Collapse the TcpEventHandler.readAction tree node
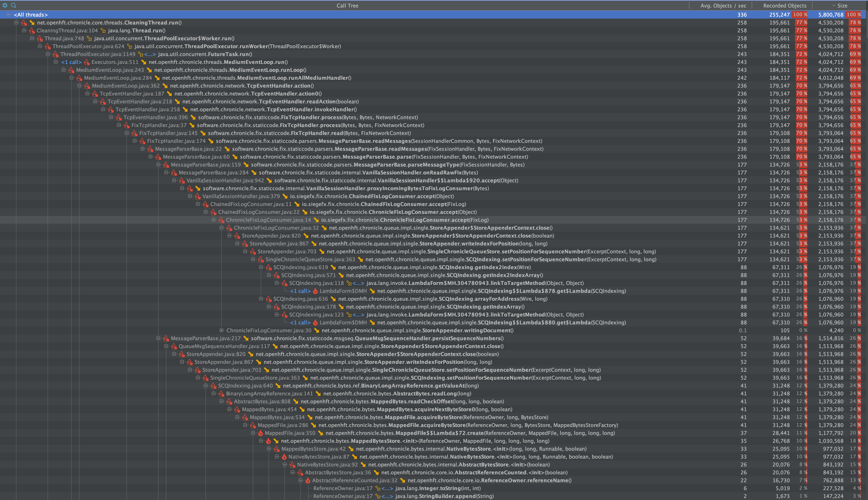Image resolution: width=868 pixels, height=500 pixels. pos(95,101)
